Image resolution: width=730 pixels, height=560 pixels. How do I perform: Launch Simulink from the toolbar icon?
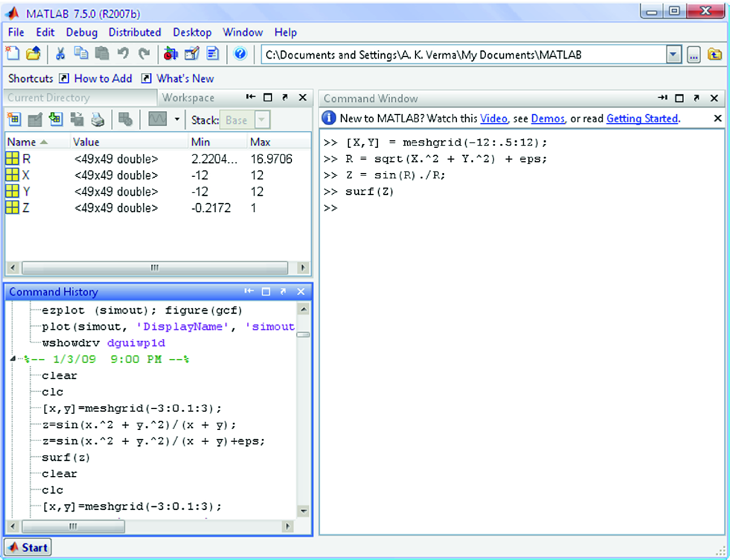click(170, 53)
